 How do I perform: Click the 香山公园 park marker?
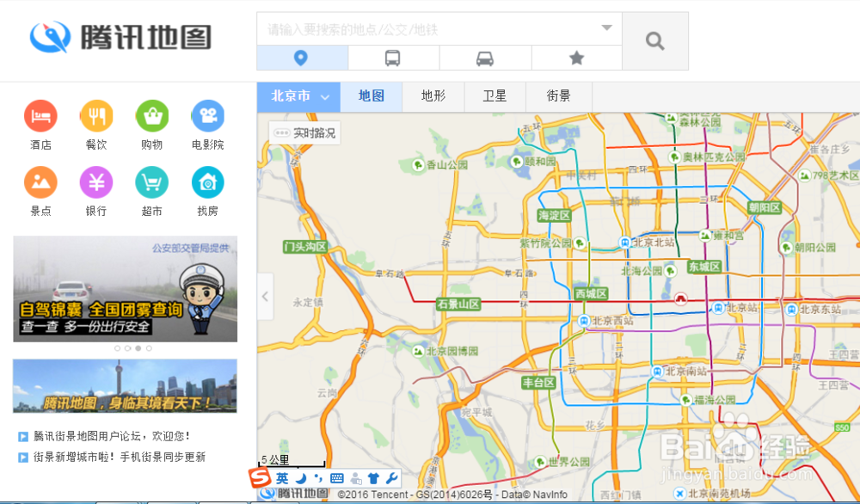[x=419, y=164]
